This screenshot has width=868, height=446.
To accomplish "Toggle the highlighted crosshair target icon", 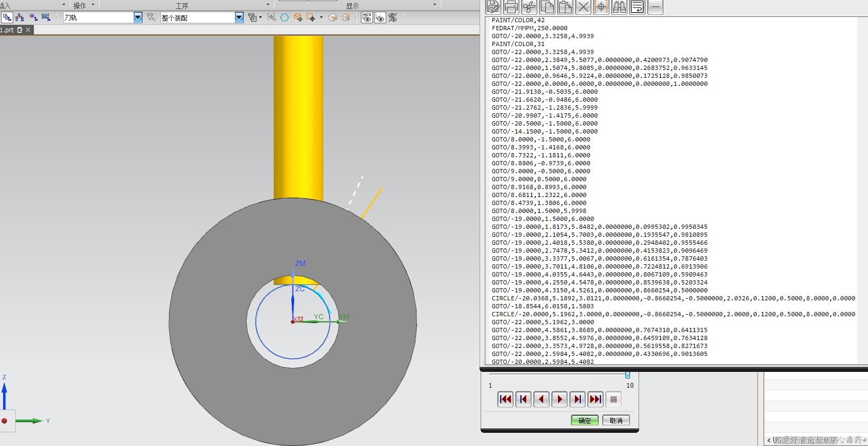I will 601,7.
